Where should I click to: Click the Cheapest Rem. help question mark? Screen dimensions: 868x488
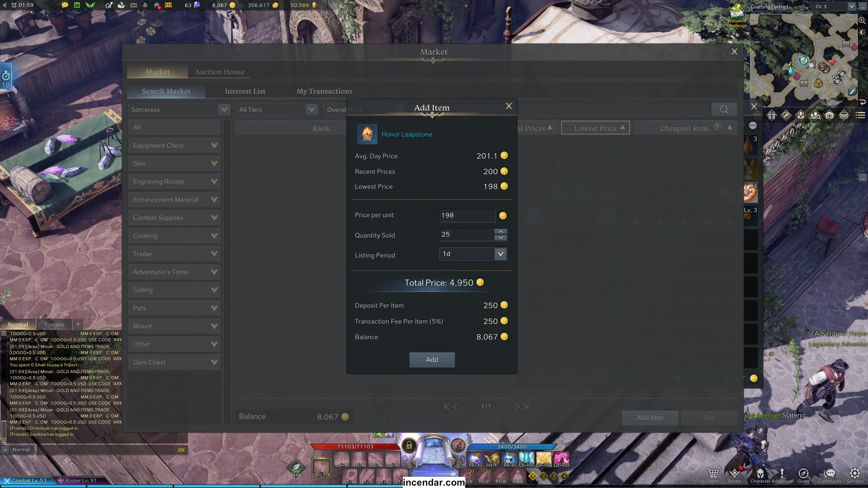point(717,128)
